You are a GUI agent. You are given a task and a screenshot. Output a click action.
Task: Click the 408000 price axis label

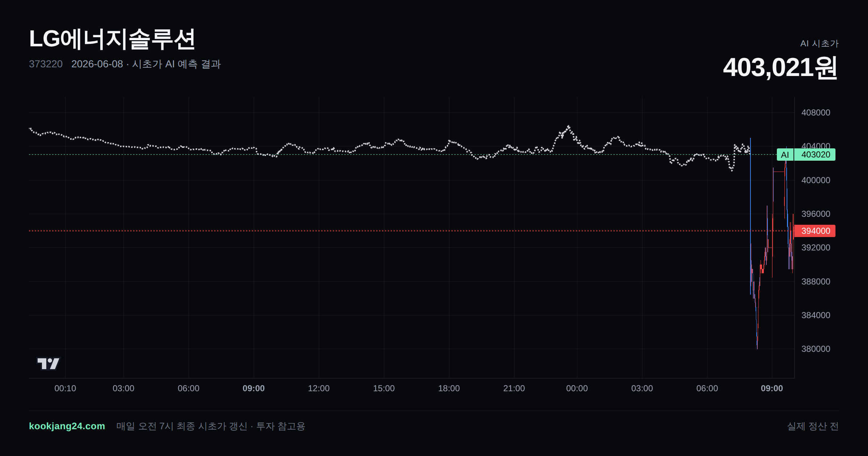click(x=816, y=113)
